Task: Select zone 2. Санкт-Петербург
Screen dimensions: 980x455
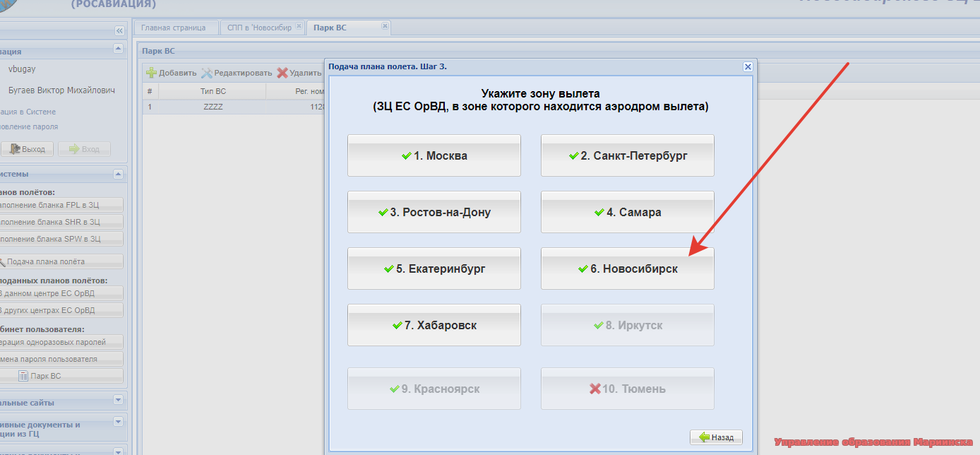Action: pos(627,155)
